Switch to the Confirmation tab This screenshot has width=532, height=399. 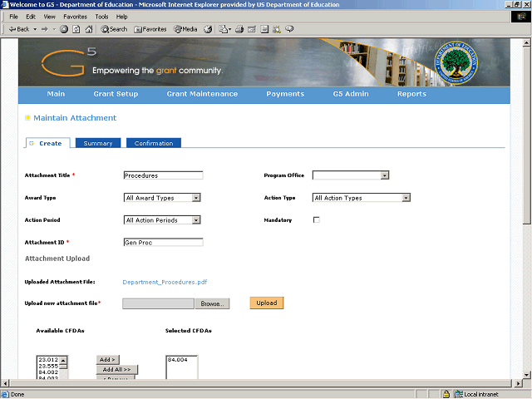(154, 143)
